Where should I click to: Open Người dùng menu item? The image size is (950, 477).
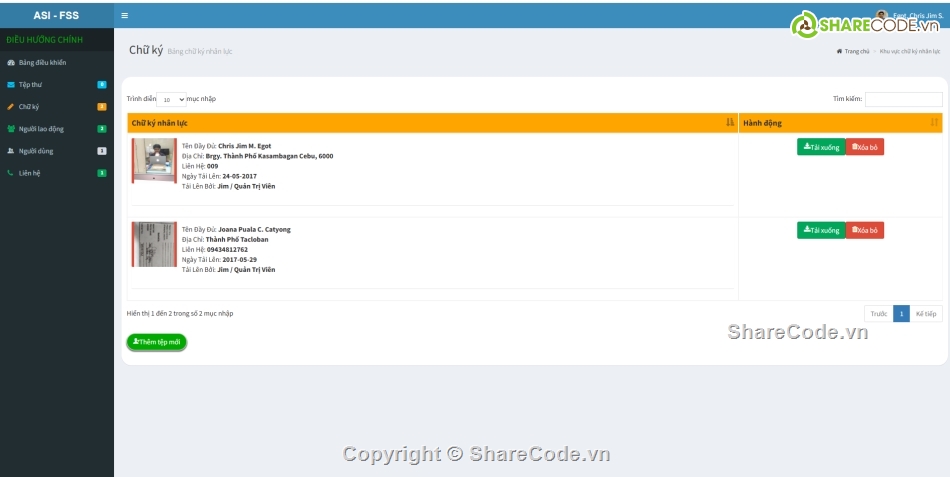57,151
